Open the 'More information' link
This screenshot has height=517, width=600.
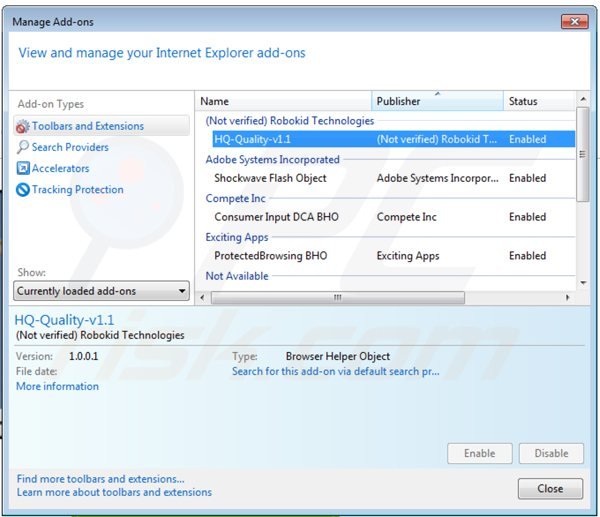[x=57, y=387]
